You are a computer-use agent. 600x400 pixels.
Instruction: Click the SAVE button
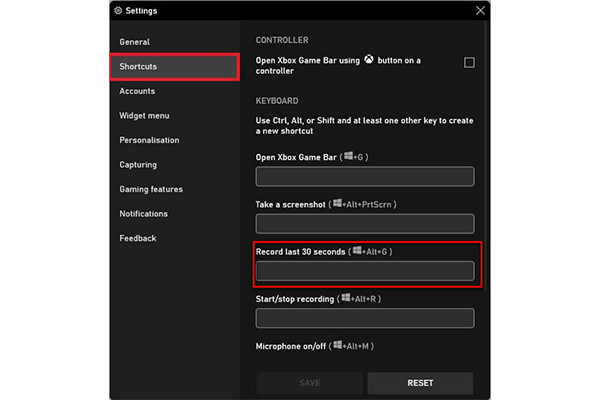pos(310,383)
